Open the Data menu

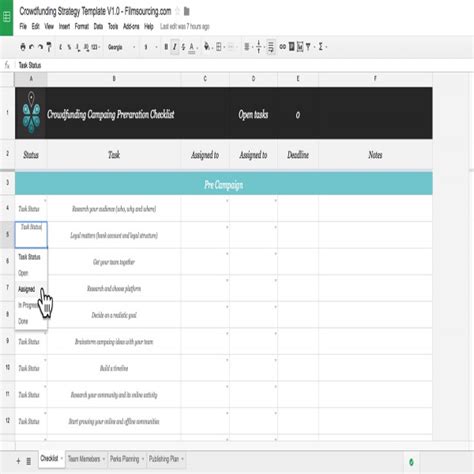point(98,26)
